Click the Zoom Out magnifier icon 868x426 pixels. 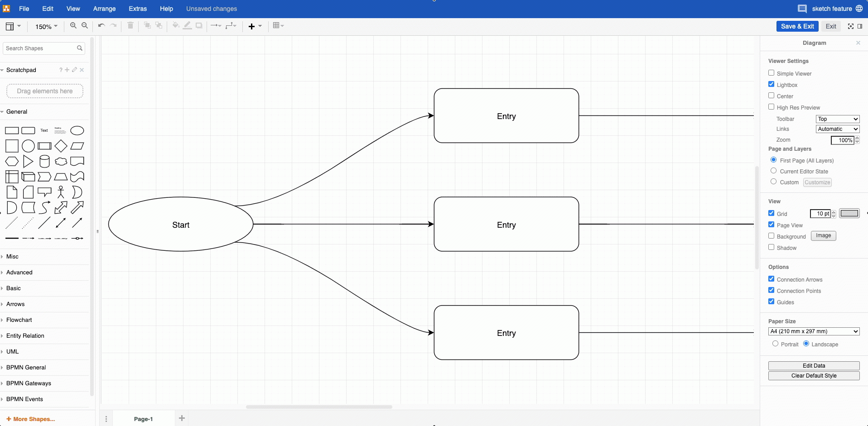[x=85, y=26]
